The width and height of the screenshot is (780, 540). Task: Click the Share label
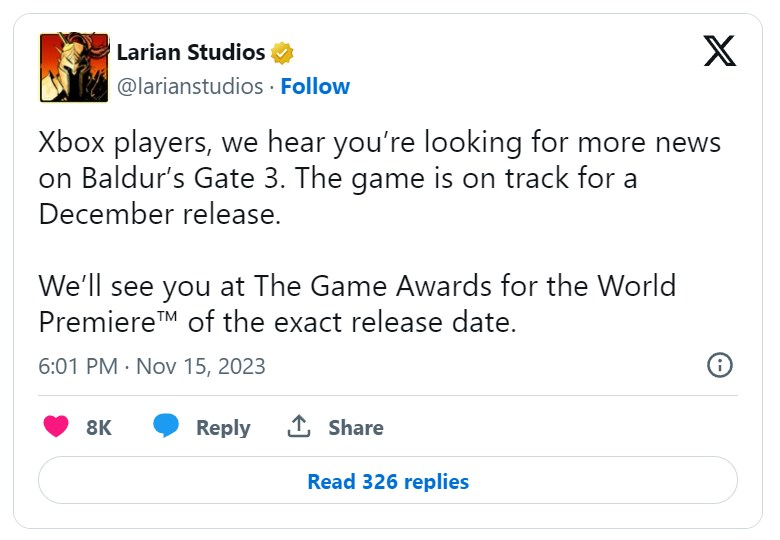[355, 428]
